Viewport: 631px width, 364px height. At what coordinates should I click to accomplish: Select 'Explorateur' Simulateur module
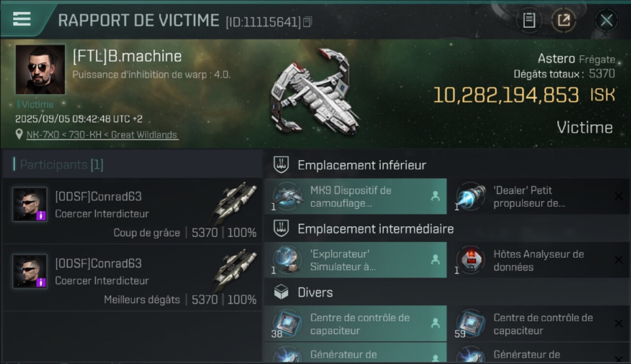[355, 260]
